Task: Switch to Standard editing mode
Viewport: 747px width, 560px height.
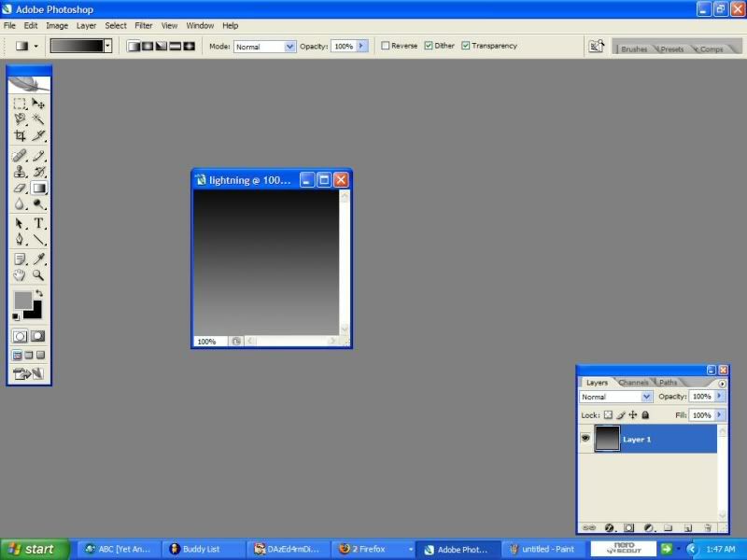Action: pyautogui.click(x=20, y=336)
